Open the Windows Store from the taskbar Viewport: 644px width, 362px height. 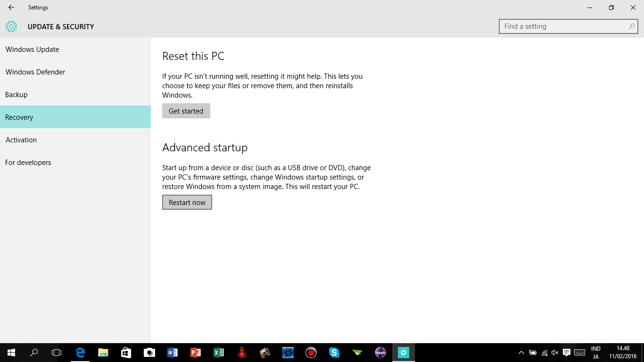click(126, 352)
